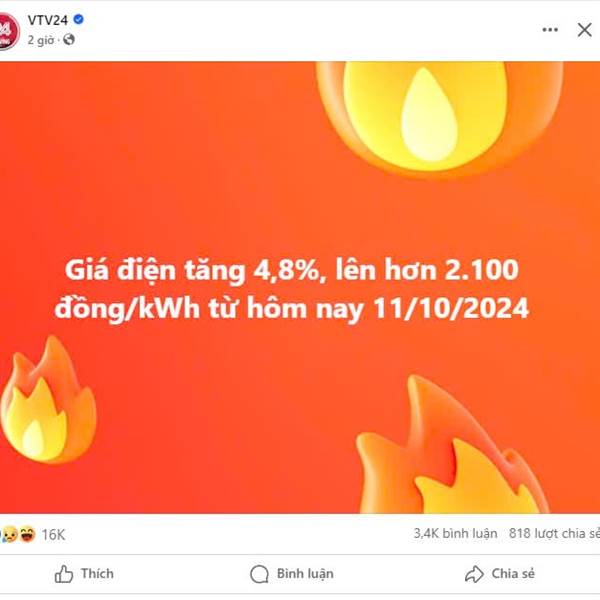Click the headline text Giá điện tăng 4,8%
The width and height of the screenshot is (600, 600).
(x=196, y=270)
